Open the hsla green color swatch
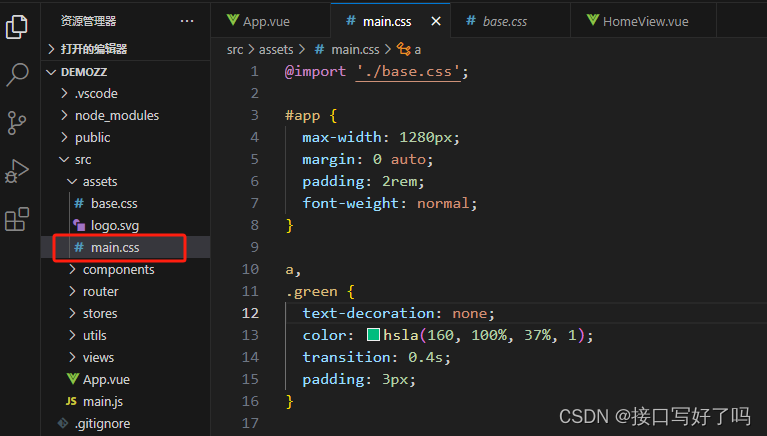This screenshot has height=436, width=767. click(373, 335)
